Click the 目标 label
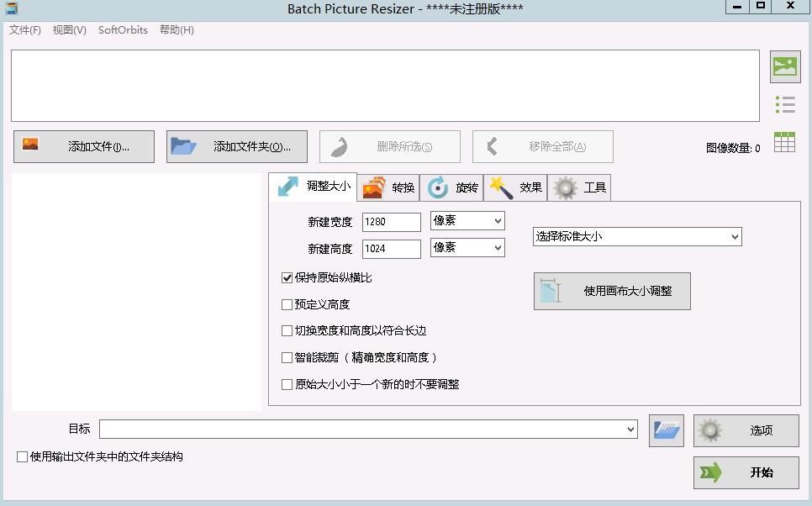This screenshot has width=812, height=506. (79, 429)
